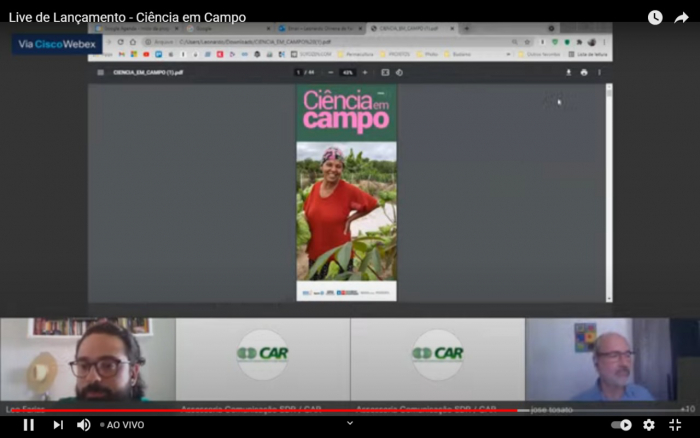700x438 pixels.
Task: Go to Chrome home page
Action: click(x=133, y=42)
